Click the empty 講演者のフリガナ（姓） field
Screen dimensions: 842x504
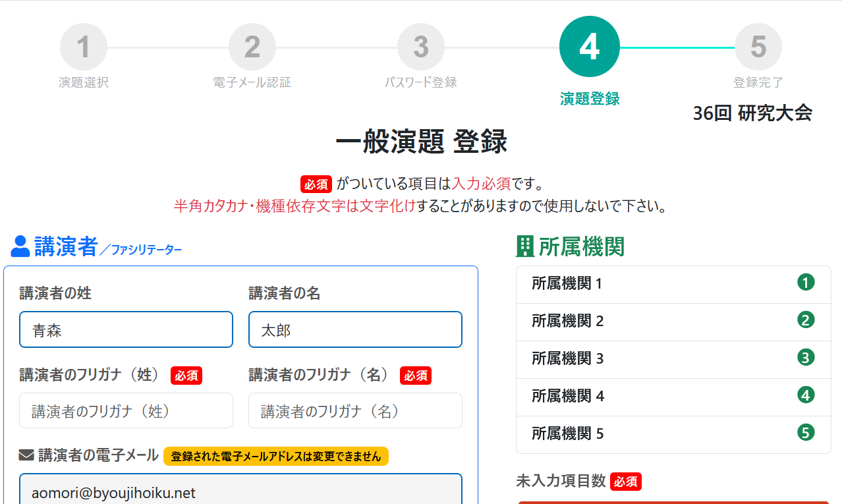(126, 411)
